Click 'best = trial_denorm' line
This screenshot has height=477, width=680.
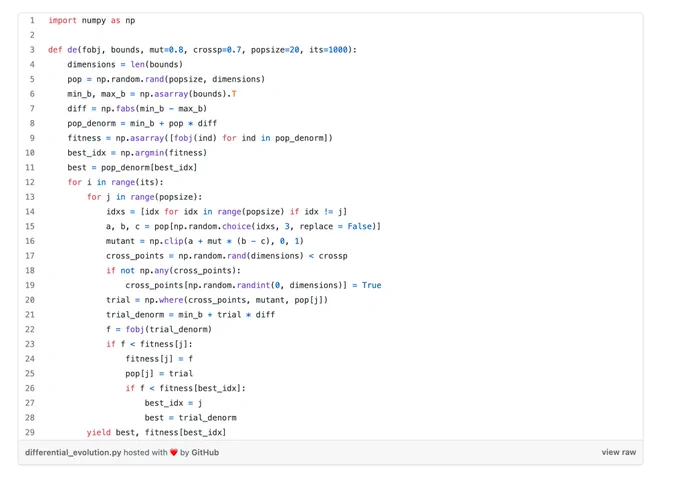(x=190, y=418)
